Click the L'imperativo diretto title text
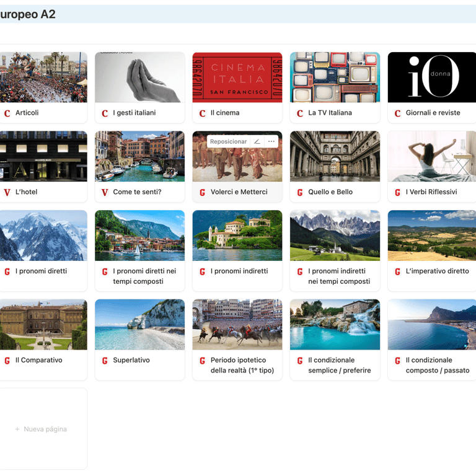 438,271
